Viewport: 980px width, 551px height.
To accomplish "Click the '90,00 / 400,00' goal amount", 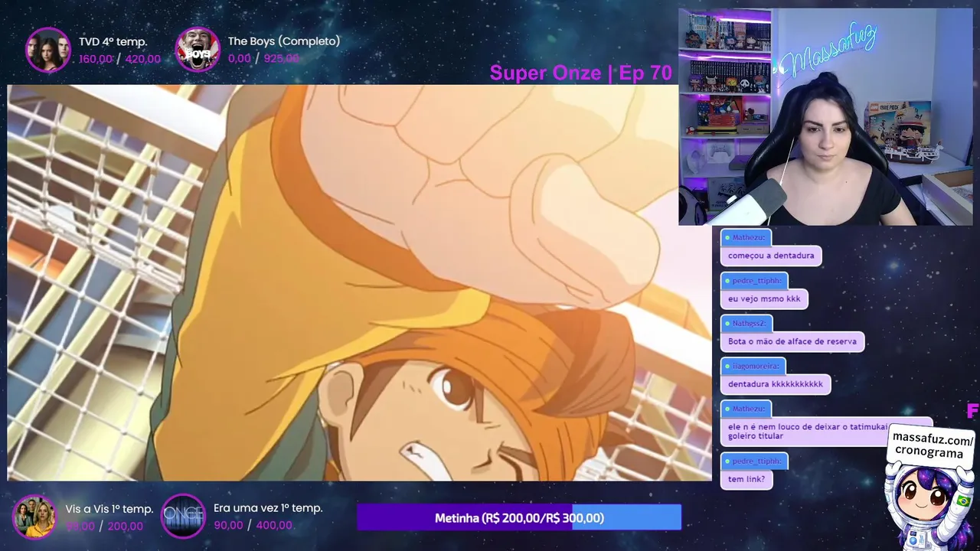I will (253, 526).
